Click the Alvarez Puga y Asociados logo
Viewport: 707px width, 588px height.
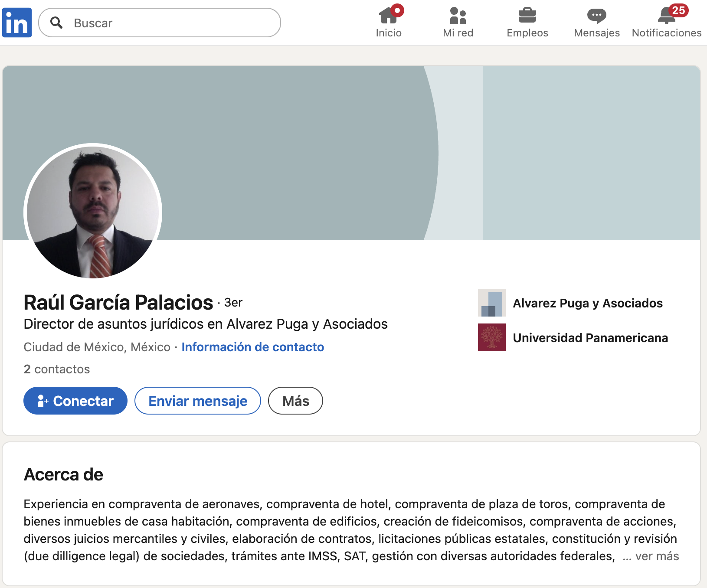[491, 303]
